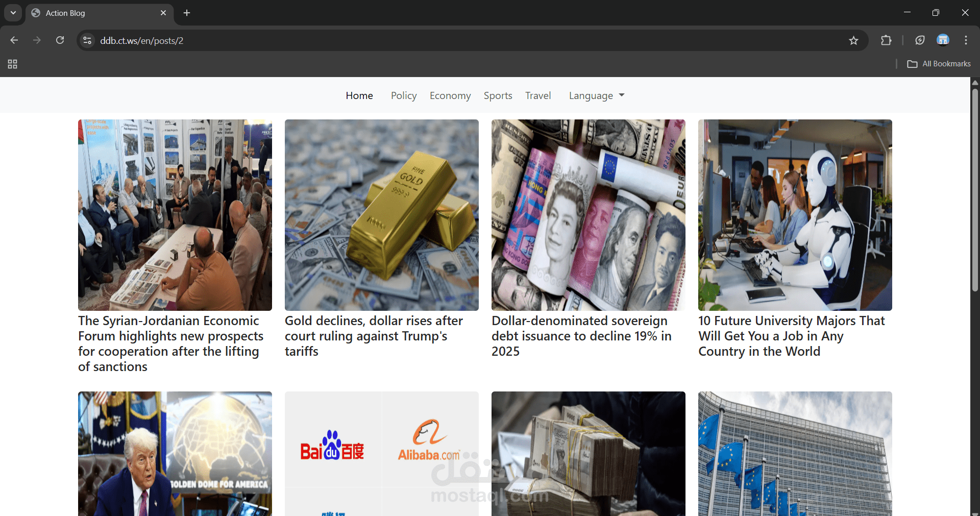Open the Syrian-Jordanian Economic Forum article image
The width and height of the screenshot is (980, 516).
point(175,215)
